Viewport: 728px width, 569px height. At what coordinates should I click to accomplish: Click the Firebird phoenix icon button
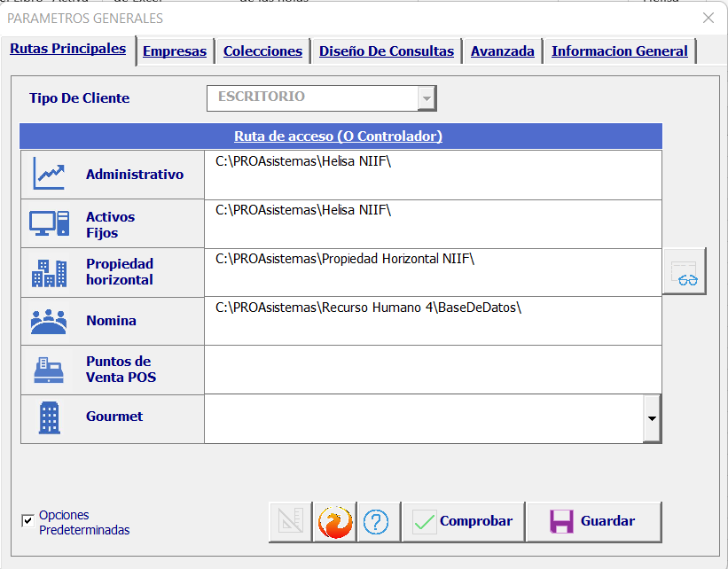tap(335, 522)
